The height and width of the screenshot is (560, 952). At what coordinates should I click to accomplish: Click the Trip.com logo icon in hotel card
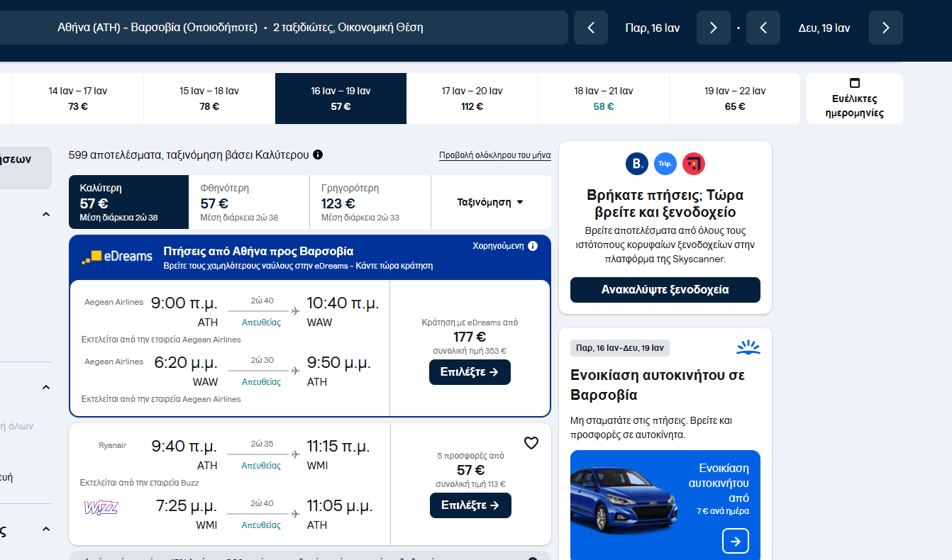[x=665, y=164]
